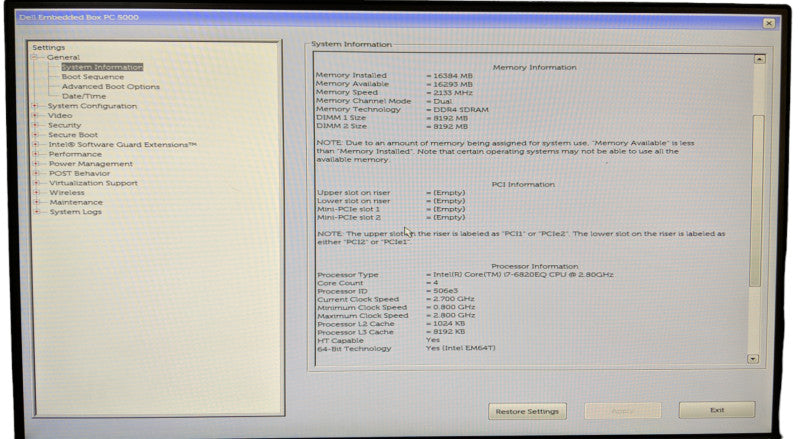Expand the Performance node

tap(36, 154)
